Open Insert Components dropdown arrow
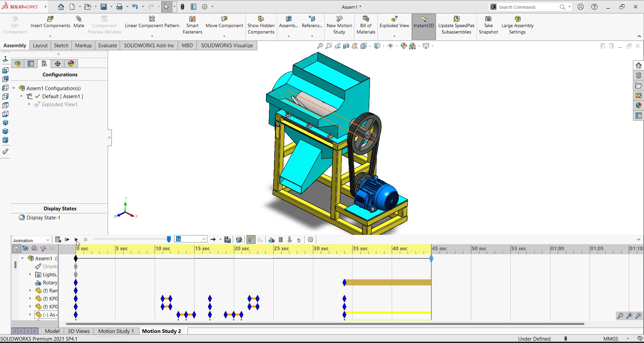 coord(50,36)
